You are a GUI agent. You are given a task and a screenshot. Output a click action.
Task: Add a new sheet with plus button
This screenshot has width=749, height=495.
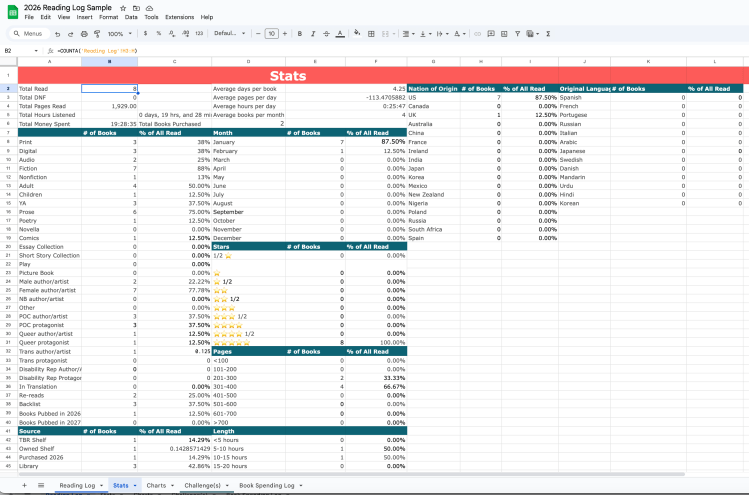25,485
